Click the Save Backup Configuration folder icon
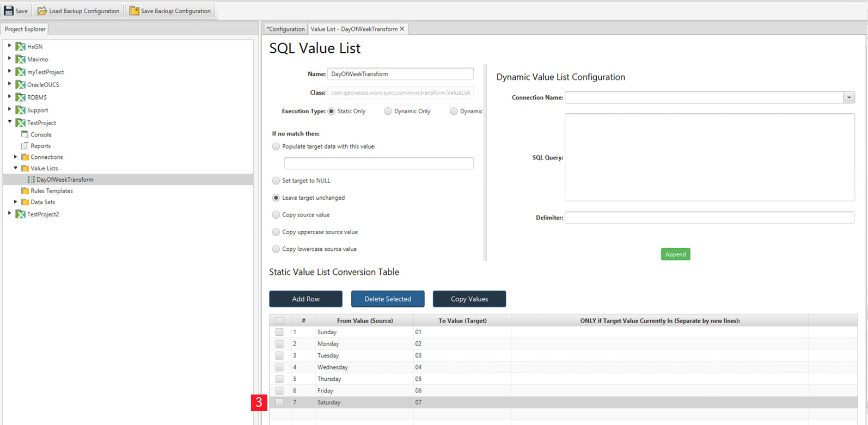This screenshot has height=425, width=868. point(134,11)
